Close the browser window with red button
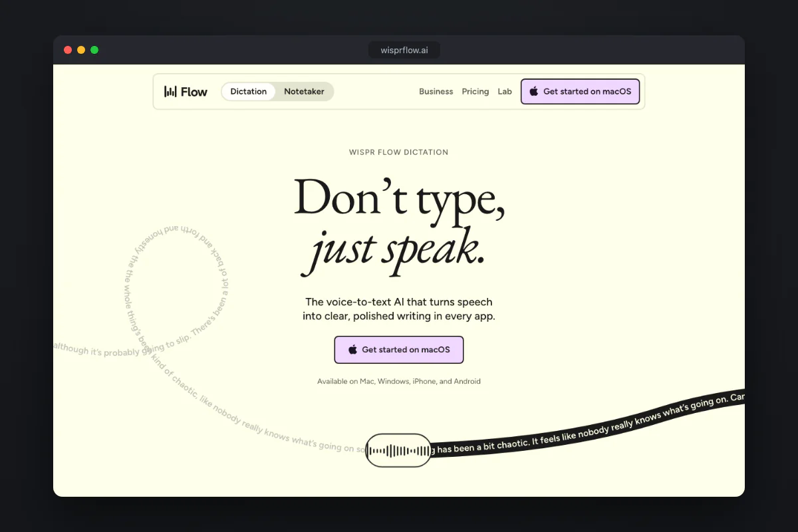This screenshot has height=532, width=798. (68, 50)
